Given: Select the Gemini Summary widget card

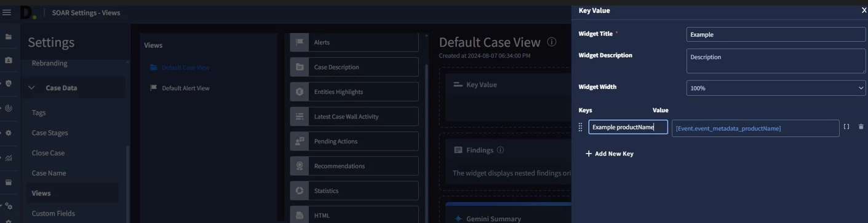Looking at the screenshot, I should (508, 213).
